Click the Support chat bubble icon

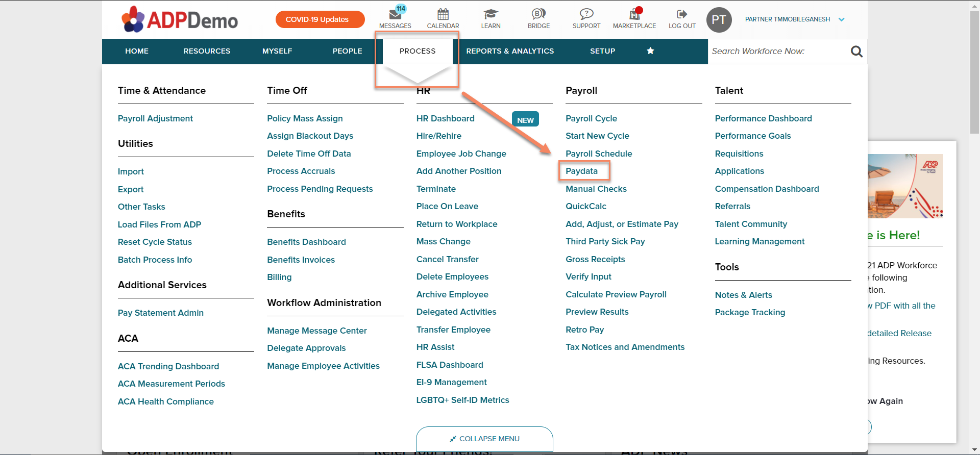coord(586,14)
